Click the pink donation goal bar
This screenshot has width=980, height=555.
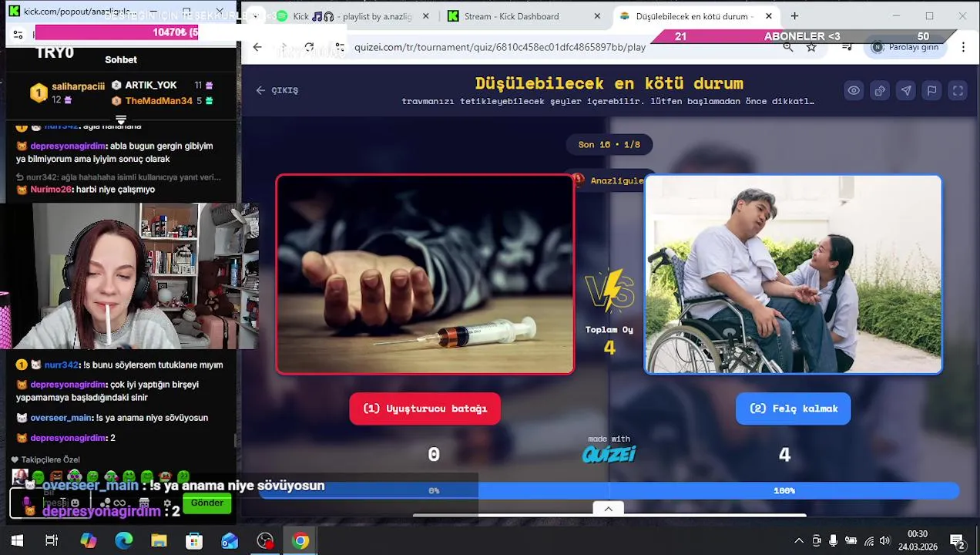coord(117,32)
